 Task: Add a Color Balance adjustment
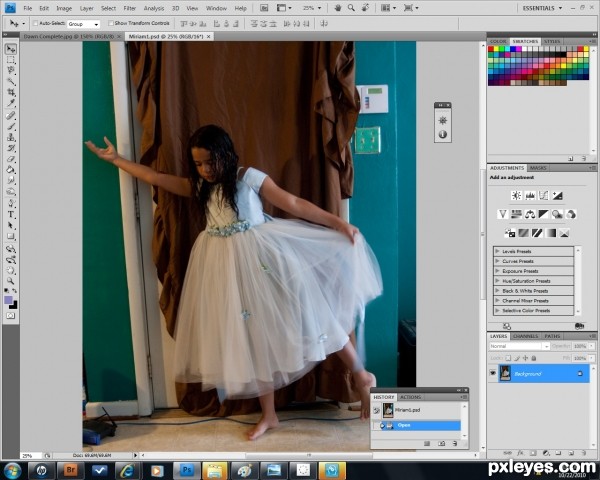tap(530, 214)
